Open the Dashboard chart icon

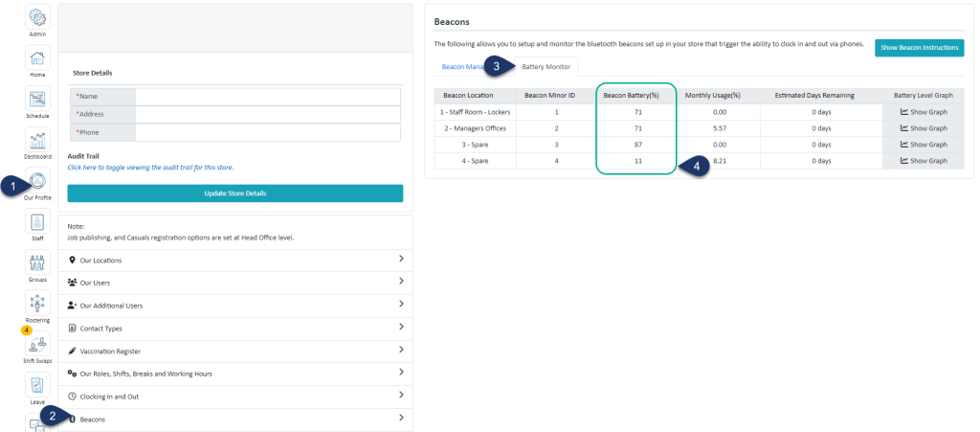pos(37,140)
